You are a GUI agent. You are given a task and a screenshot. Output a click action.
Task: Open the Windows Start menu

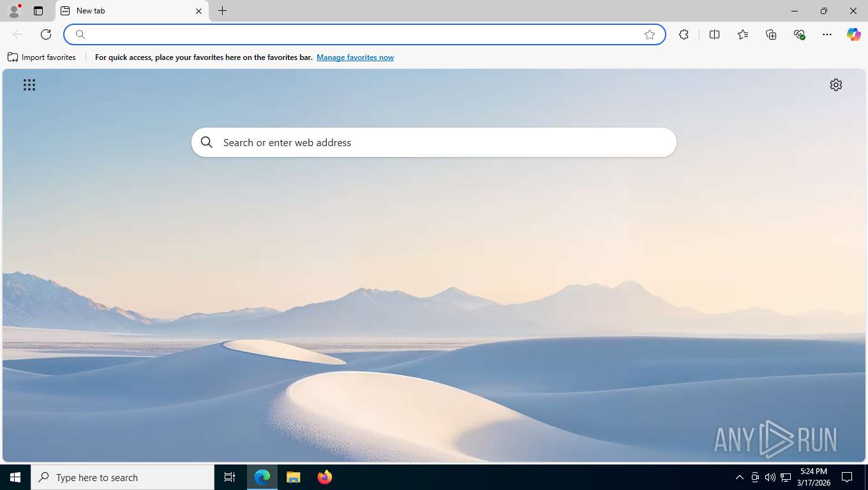point(15,477)
